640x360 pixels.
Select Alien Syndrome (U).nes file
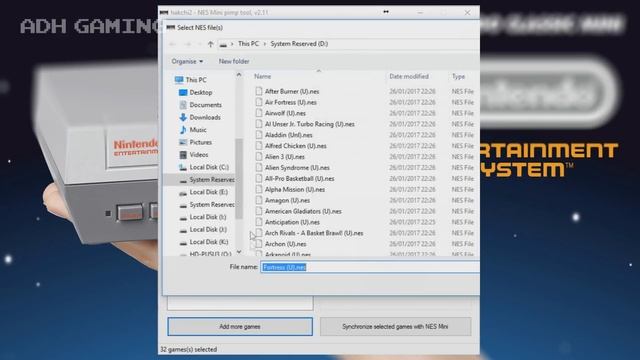click(297, 168)
